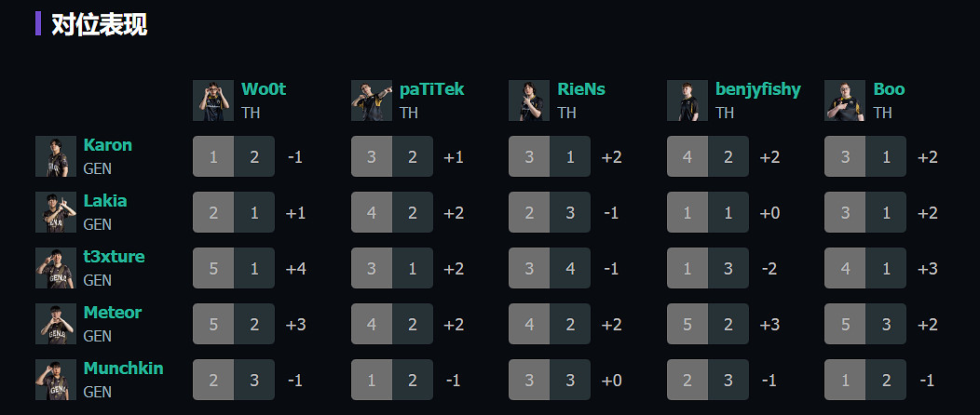The height and width of the screenshot is (415, 980).
Task: Click Lakia's portrait thumbnail
Action: pyautogui.click(x=56, y=212)
